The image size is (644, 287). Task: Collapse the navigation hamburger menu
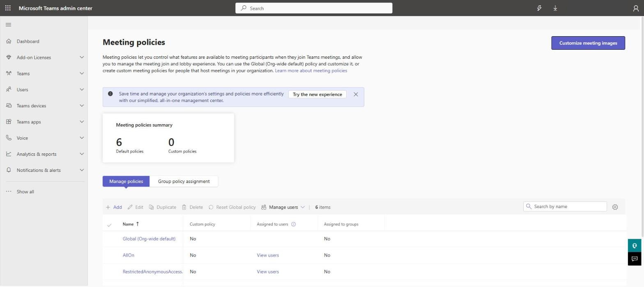click(x=8, y=25)
